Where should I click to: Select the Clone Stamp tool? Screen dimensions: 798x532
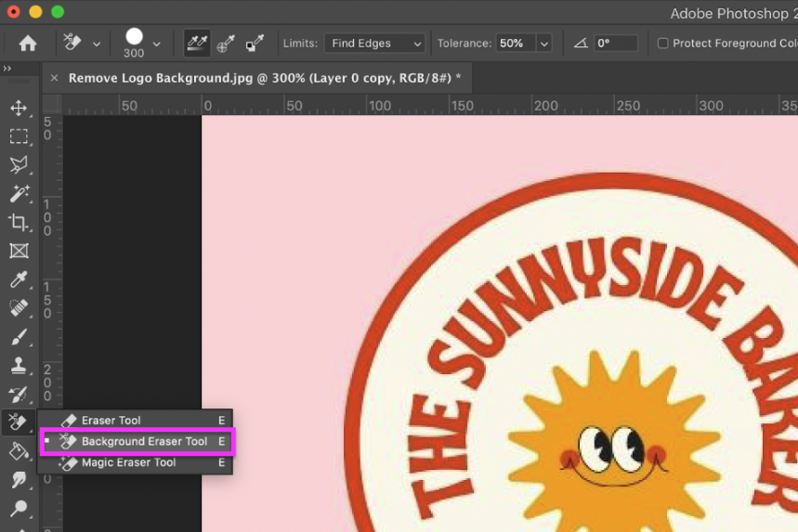click(19, 365)
